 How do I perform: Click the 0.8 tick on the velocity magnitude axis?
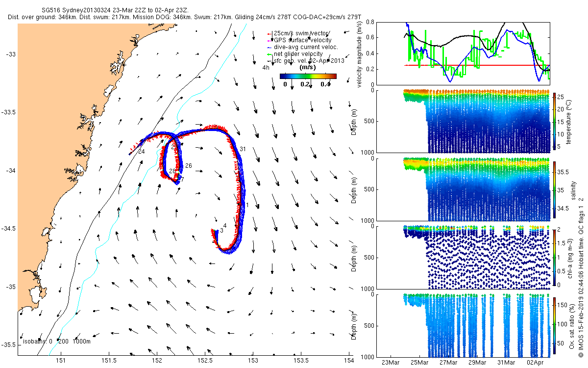pyautogui.click(x=370, y=23)
